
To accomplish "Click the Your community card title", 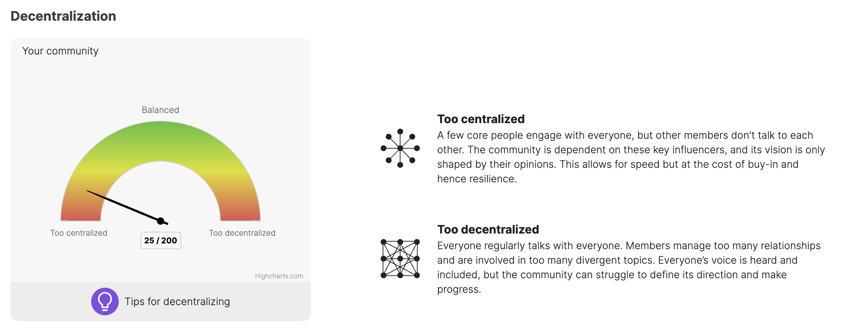I will tap(60, 51).
